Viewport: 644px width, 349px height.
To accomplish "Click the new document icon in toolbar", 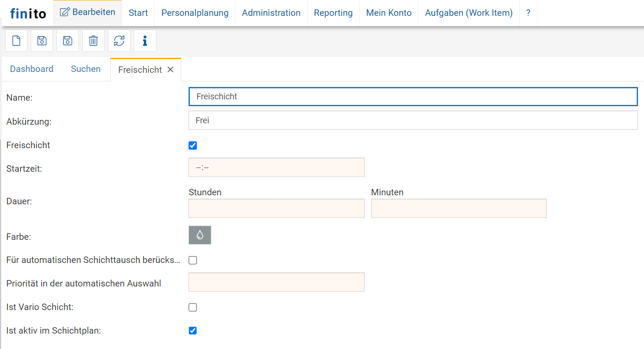I will pos(16,41).
